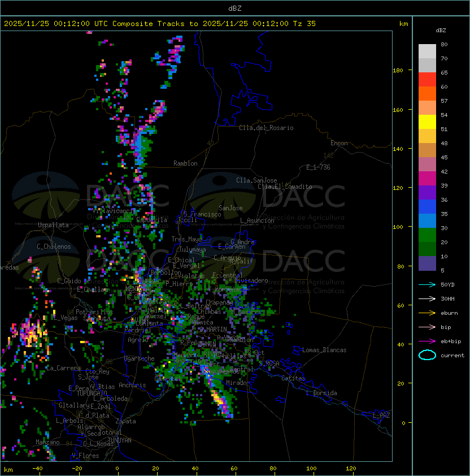Click the '-40' bottom-axis label
The width and height of the screenshot is (470, 476).
37,469
